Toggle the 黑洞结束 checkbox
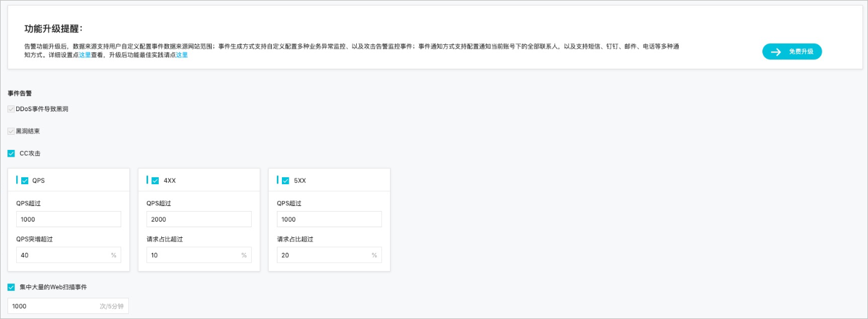Viewport: 868px width, 319px height. click(x=11, y=132)
